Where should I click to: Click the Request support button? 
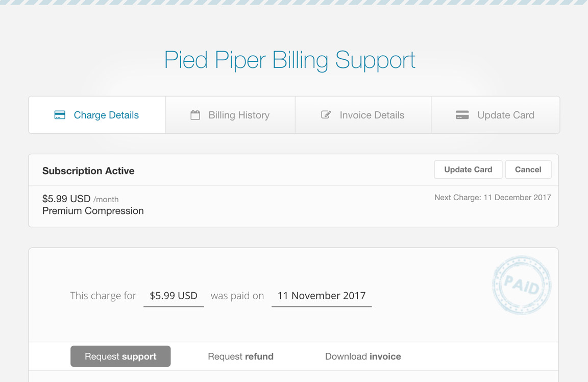coord(120,356)
